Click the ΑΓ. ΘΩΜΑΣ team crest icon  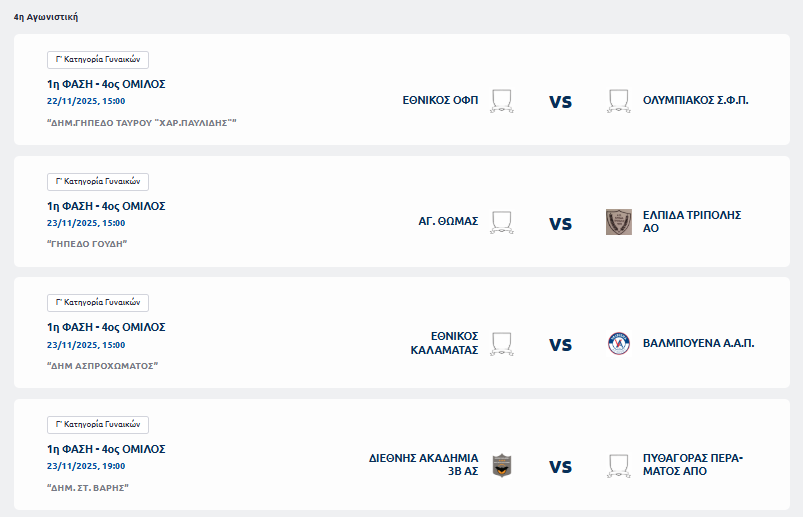501,222
